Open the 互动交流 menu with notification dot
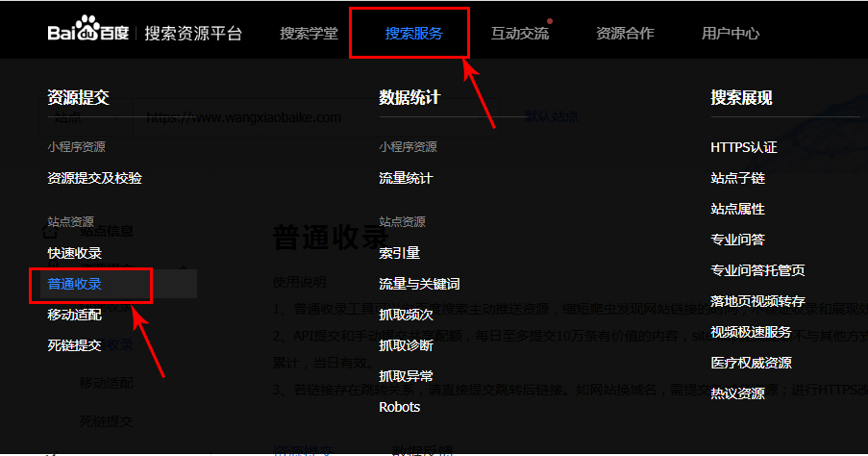Screen dimensions: 868x456 pyautogui.click(x=519, y=34)
